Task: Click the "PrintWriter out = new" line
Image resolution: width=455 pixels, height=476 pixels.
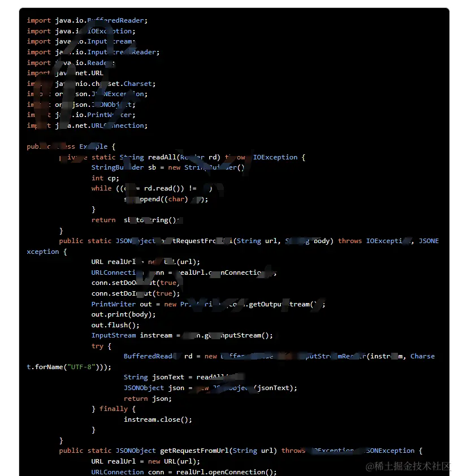Action: click(x=208, y=304)
